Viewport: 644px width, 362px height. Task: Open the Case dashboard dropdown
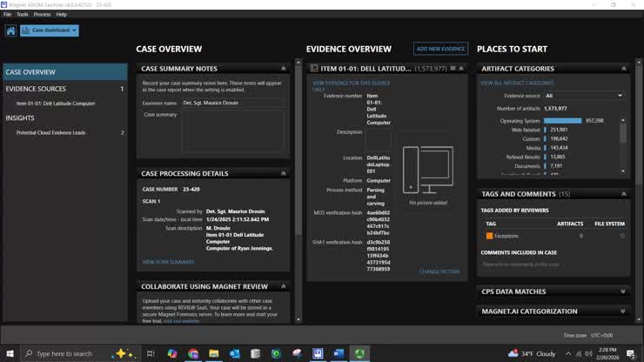click(50, 30)
